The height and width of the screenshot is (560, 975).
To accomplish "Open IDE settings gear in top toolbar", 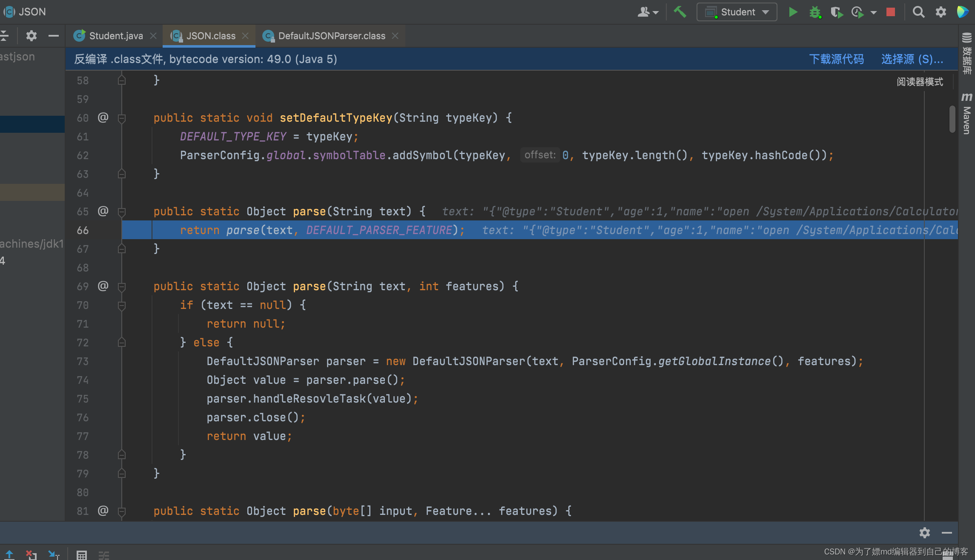I will click(x=941, y=12).
